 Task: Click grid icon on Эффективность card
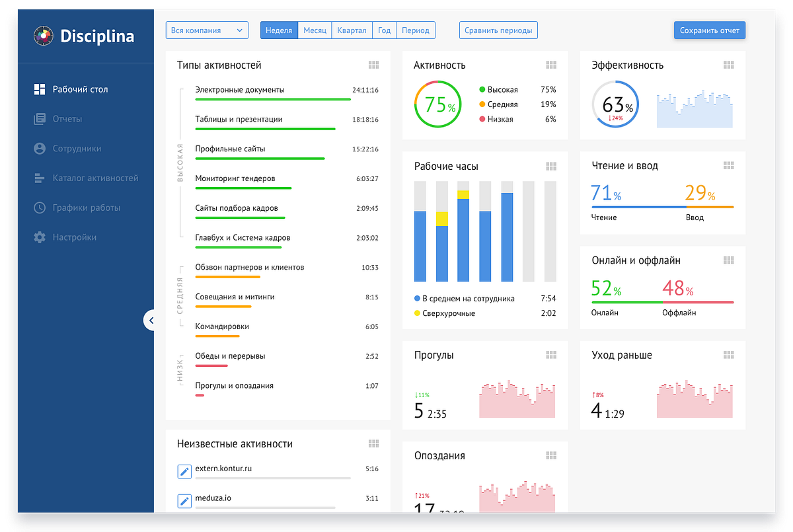click(x=729, y=65)
